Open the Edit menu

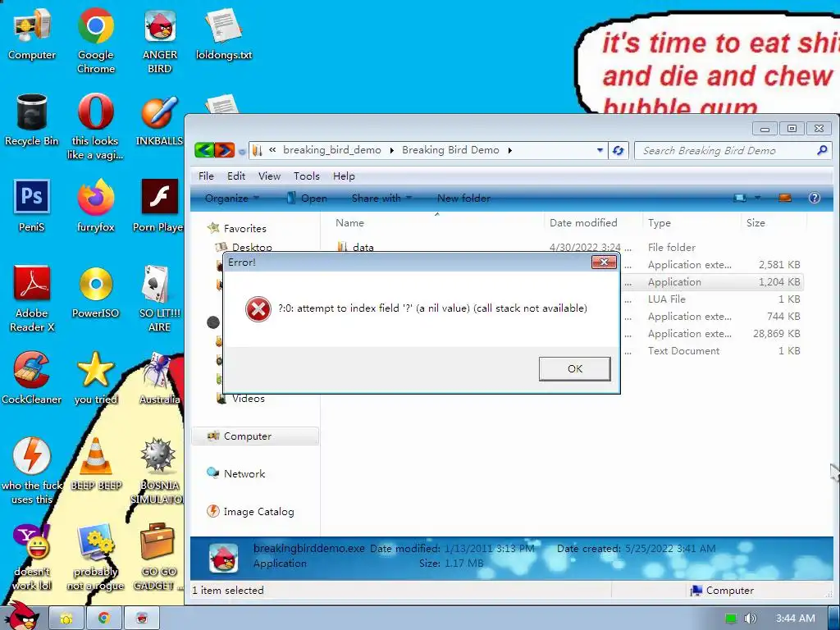point(236,176)
